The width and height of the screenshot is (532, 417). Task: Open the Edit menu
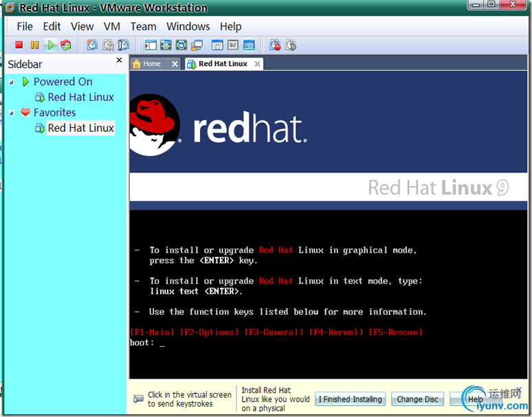(x=52, y=26)
